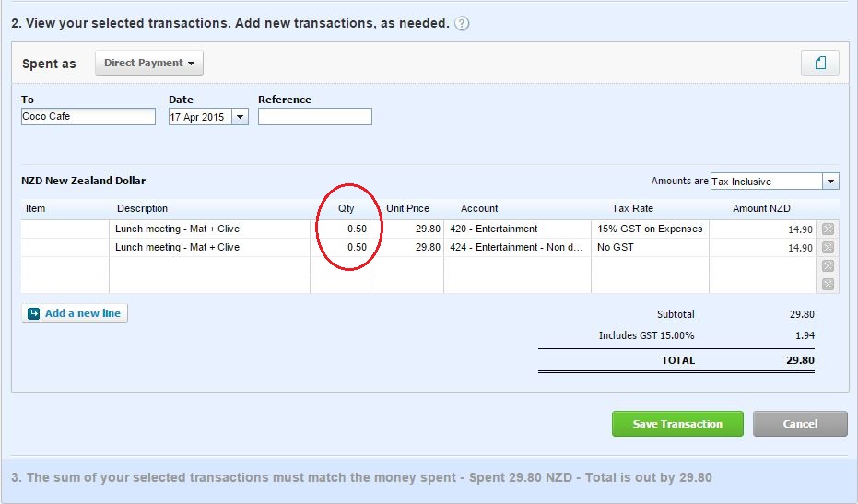Click Add a new line button
The image size is (858, 504).
tap(75, 313)
